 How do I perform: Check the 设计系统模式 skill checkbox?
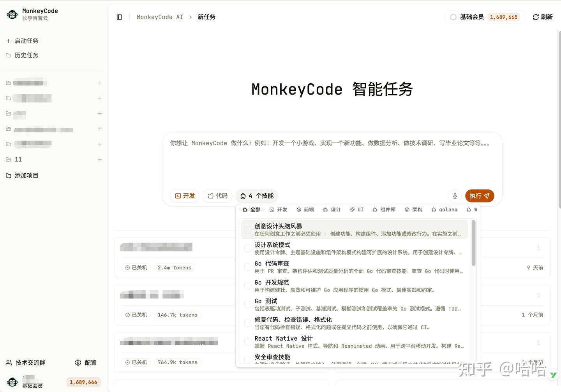pos(248,248)
